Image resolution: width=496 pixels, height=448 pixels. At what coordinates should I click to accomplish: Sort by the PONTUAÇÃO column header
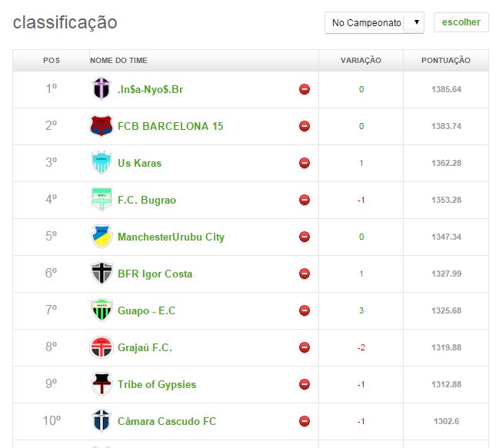point(446,61)
